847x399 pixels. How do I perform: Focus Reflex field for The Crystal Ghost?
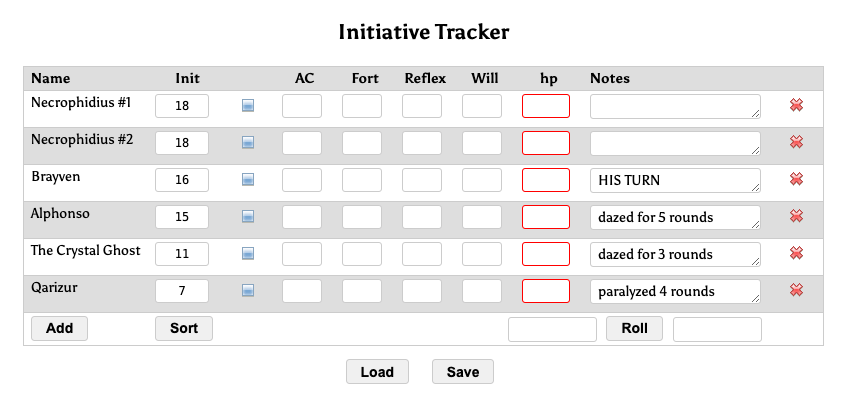(x=422, y=254)
